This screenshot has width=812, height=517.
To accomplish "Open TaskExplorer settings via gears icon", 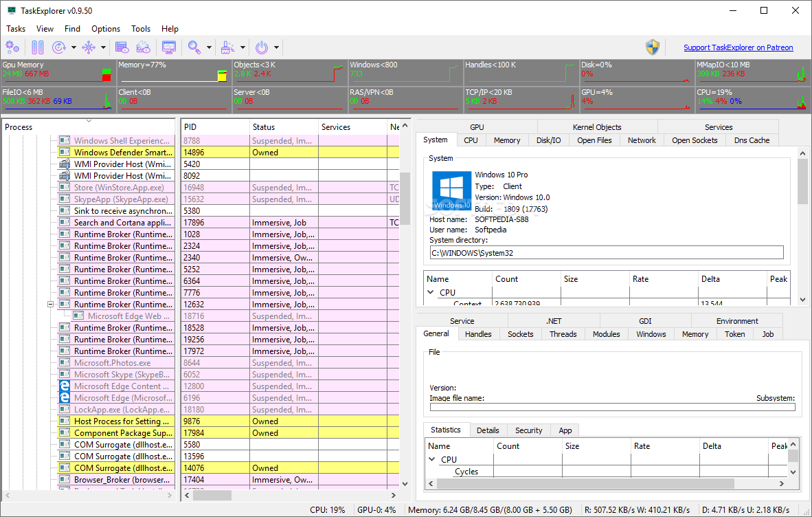I will point(12,47).
